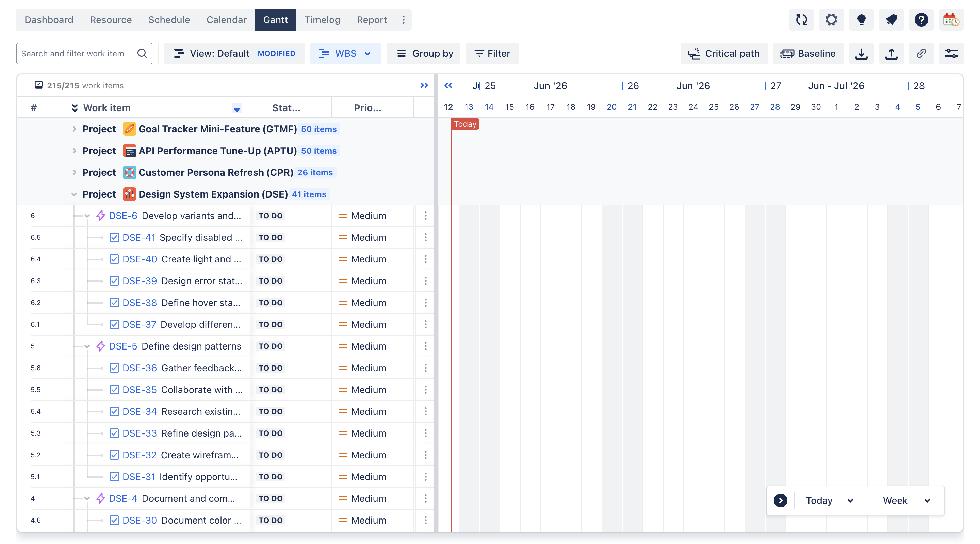
Task: Click the View: Default button
Action: coord(234,54)
